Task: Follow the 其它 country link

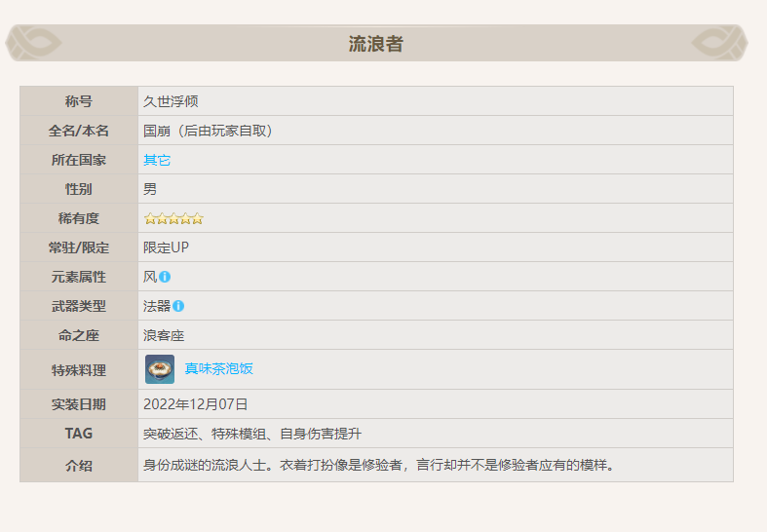Action: click(x=157, y=160)
